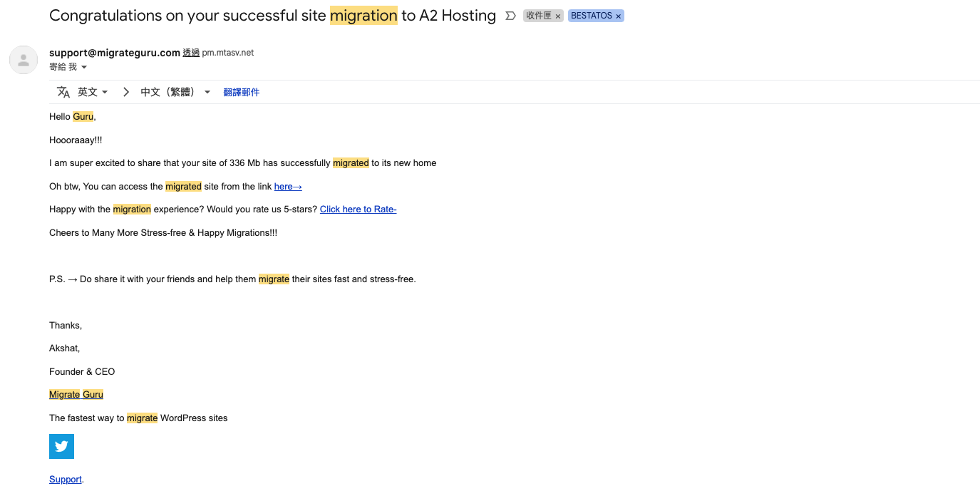980x491 pixels.
Task: Click the 'P.S. → Do share it' line
Action: [232, 279]
